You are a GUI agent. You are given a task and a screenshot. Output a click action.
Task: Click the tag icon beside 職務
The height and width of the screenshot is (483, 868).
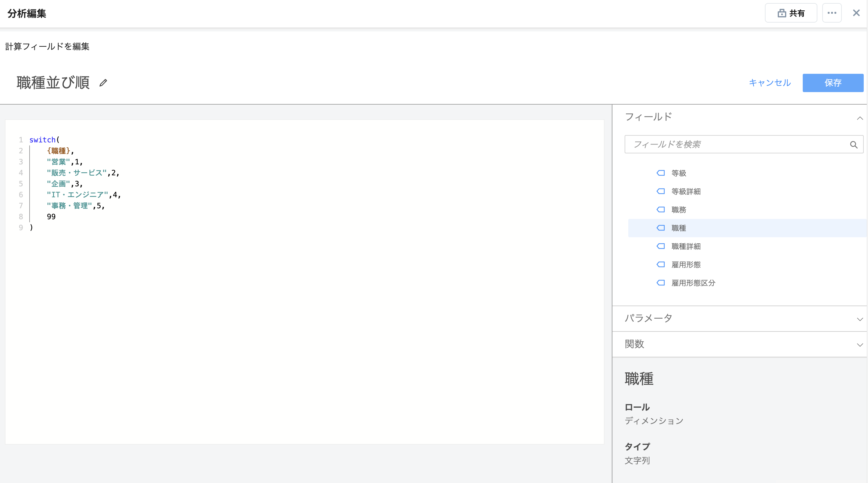click(660, 209)
